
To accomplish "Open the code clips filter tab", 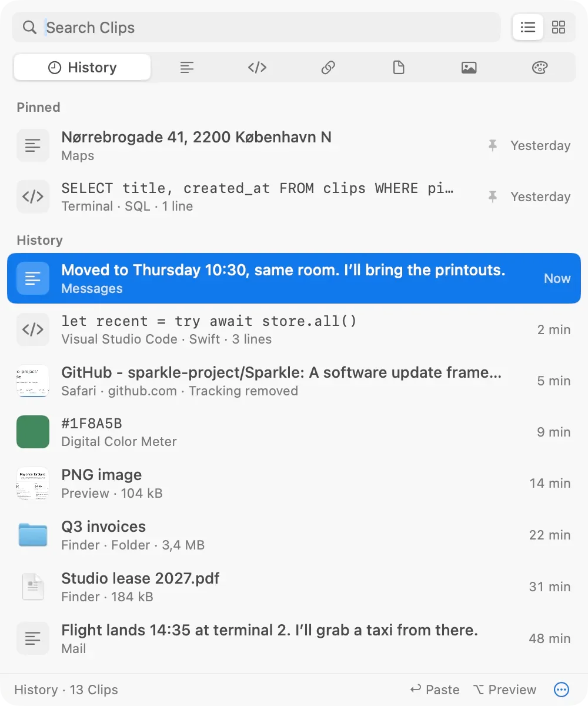I will (x=258, y=68).
